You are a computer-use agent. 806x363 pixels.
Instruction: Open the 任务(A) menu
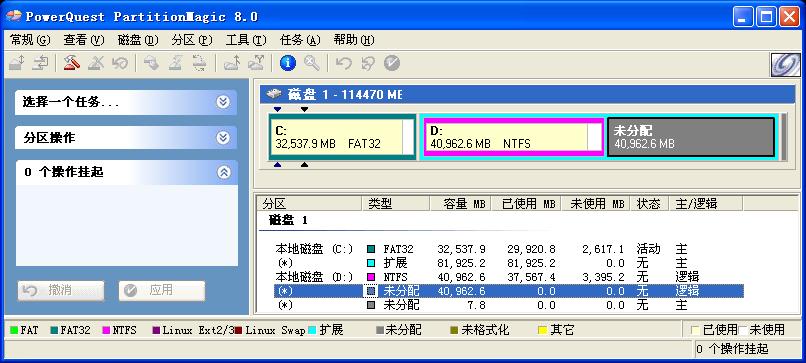tap(300, 40)
